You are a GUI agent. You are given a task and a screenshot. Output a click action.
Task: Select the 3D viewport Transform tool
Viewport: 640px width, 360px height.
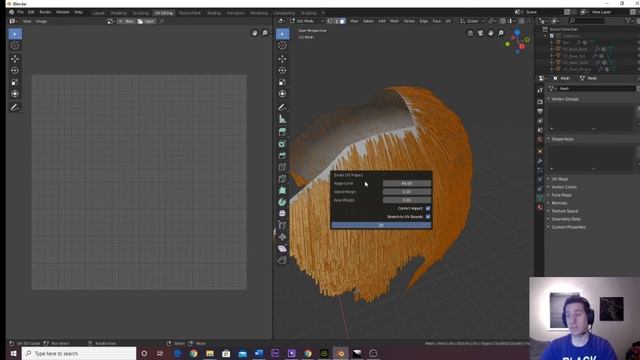[282, 94]
